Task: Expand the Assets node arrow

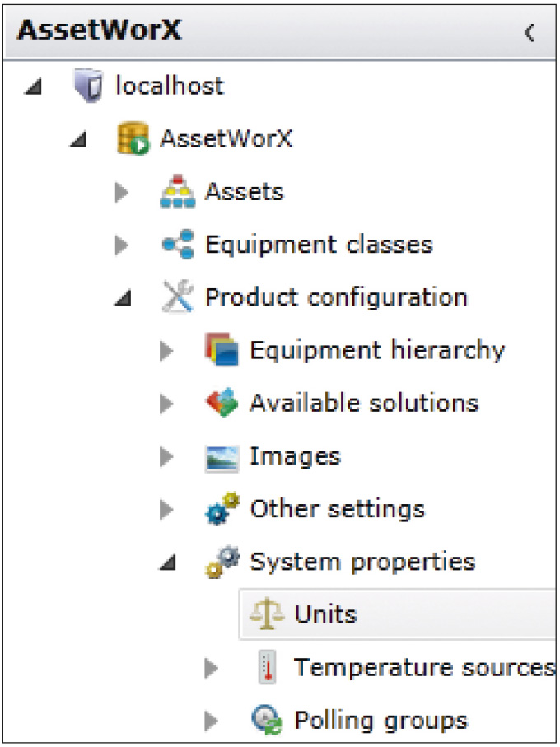Action: point(122,193)
